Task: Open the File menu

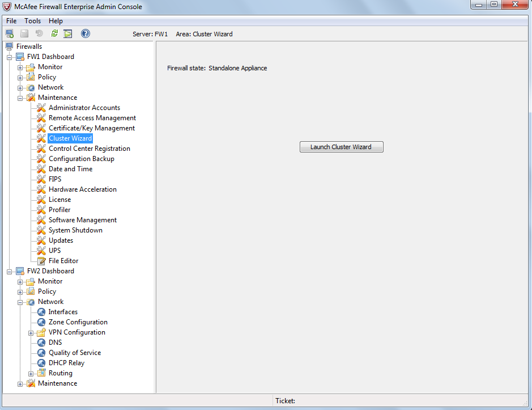Action: coord(11,21)
